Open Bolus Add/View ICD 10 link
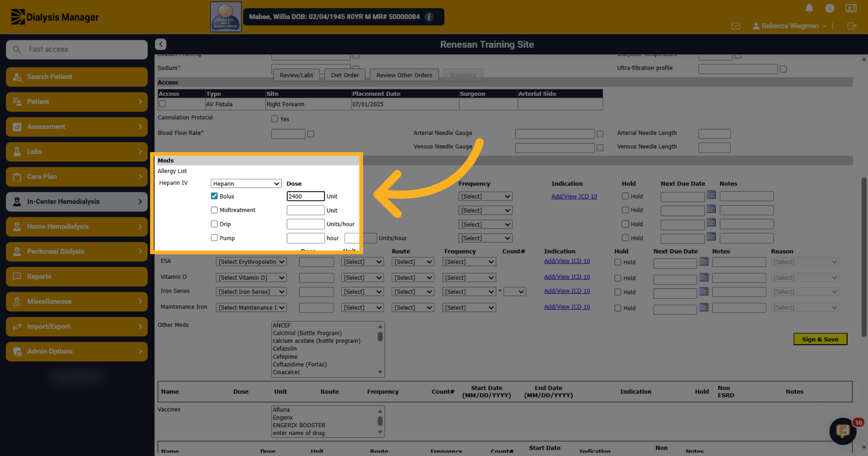This screenshot has width=868, height=456. 574,196
